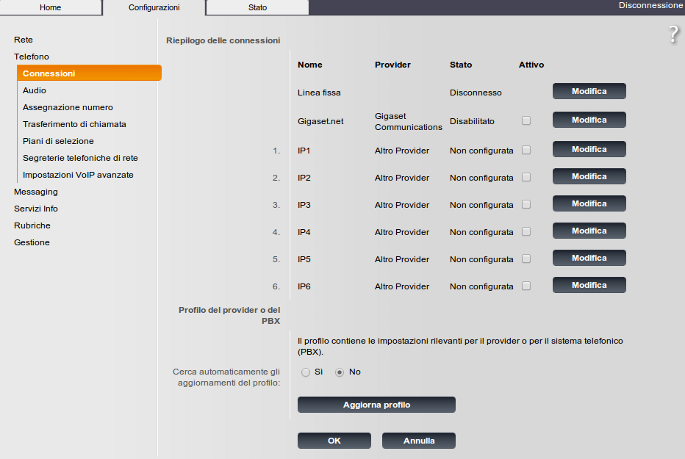Go to the Audio settings
685x459 pixels.
[x=35, y=90]
